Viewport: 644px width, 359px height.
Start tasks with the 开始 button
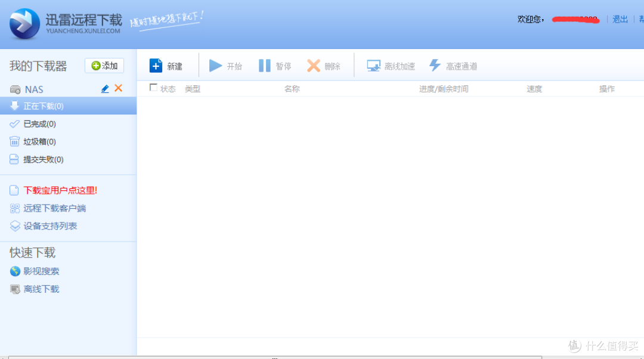click(225, 66)
